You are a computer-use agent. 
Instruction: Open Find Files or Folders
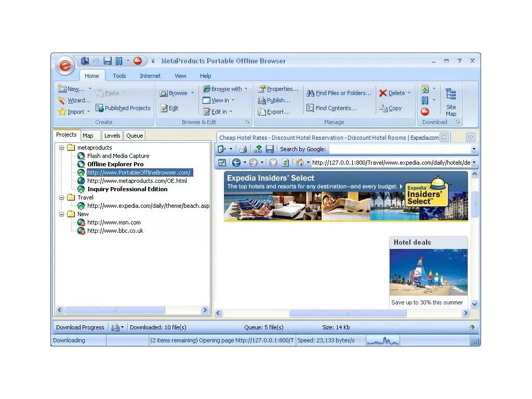(339, 93)
